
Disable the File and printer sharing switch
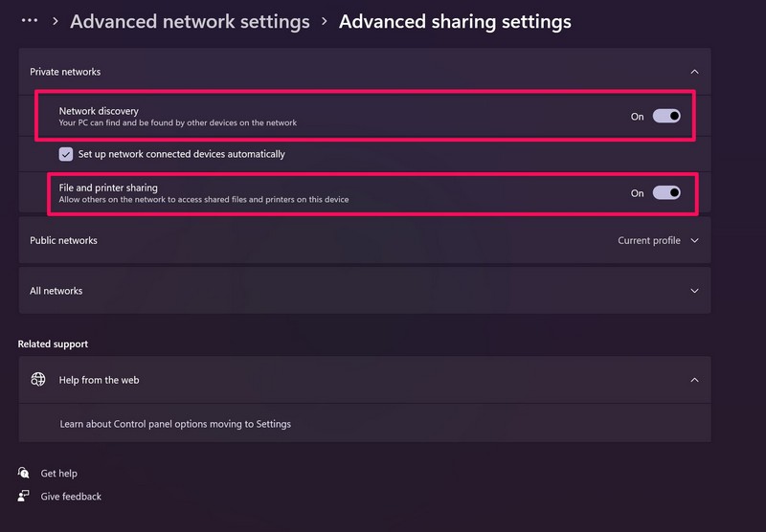click(666, 192)
